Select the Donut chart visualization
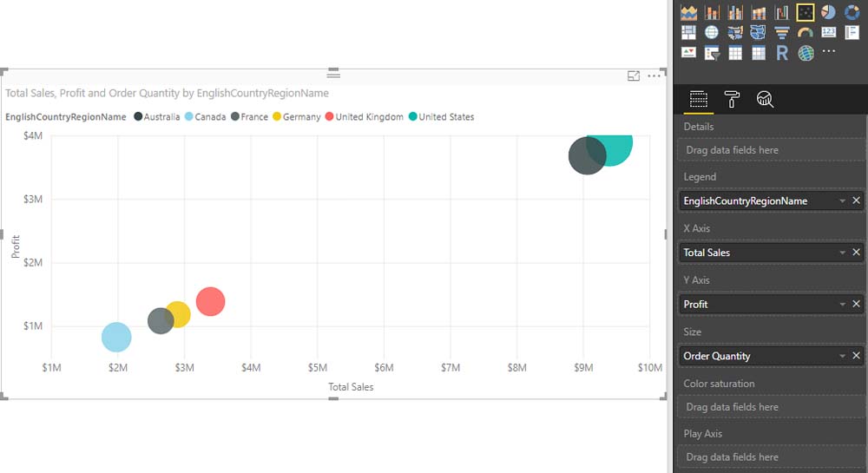 852,12
